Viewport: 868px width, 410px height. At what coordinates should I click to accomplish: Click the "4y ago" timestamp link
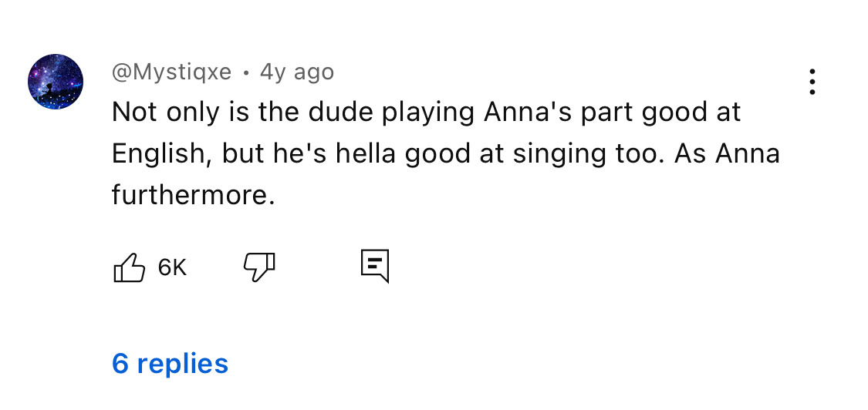point(297,72)
